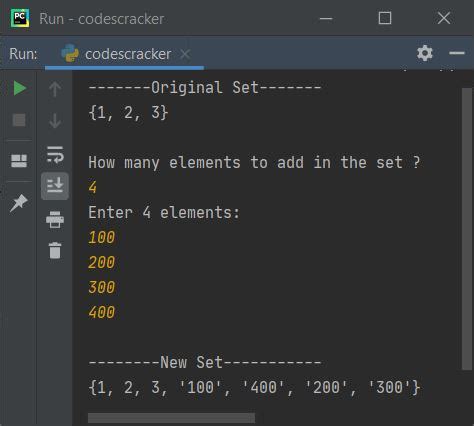Pin the run tab with the pin icon
Viewport: 474px width, 426px height.
pos(19,203)
